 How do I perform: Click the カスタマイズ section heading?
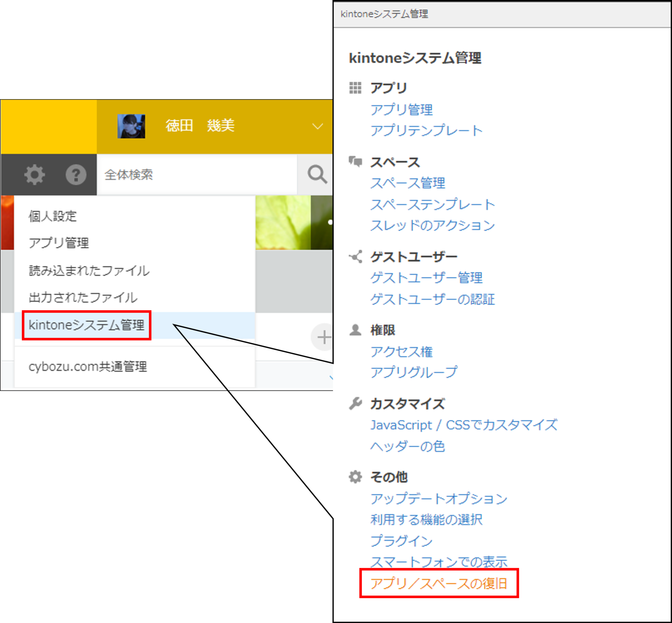click(x=408, y=404)
